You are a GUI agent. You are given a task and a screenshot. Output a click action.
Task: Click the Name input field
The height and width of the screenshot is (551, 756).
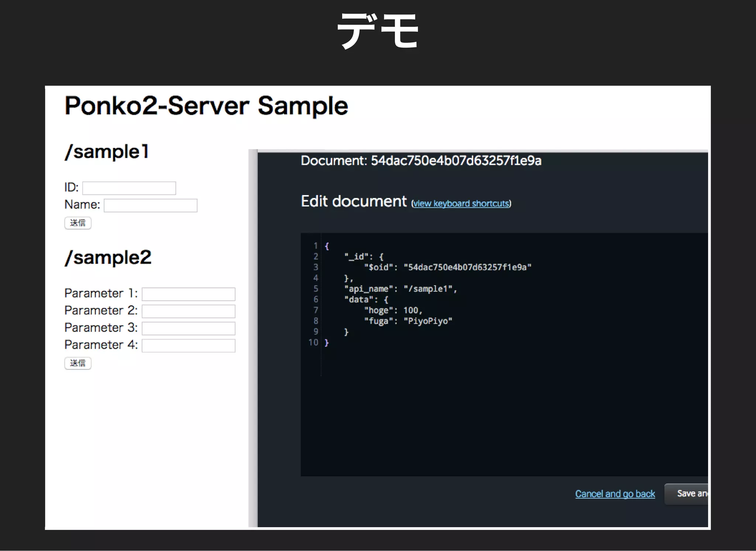click(150, 205)
